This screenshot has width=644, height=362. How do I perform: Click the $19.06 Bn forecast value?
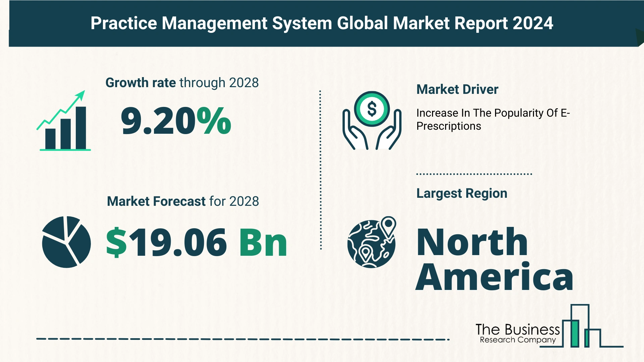pos(197,242)
